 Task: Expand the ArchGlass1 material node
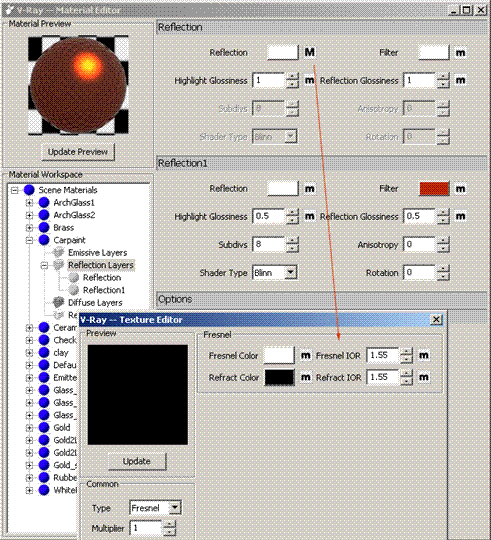tap(29, 203)
